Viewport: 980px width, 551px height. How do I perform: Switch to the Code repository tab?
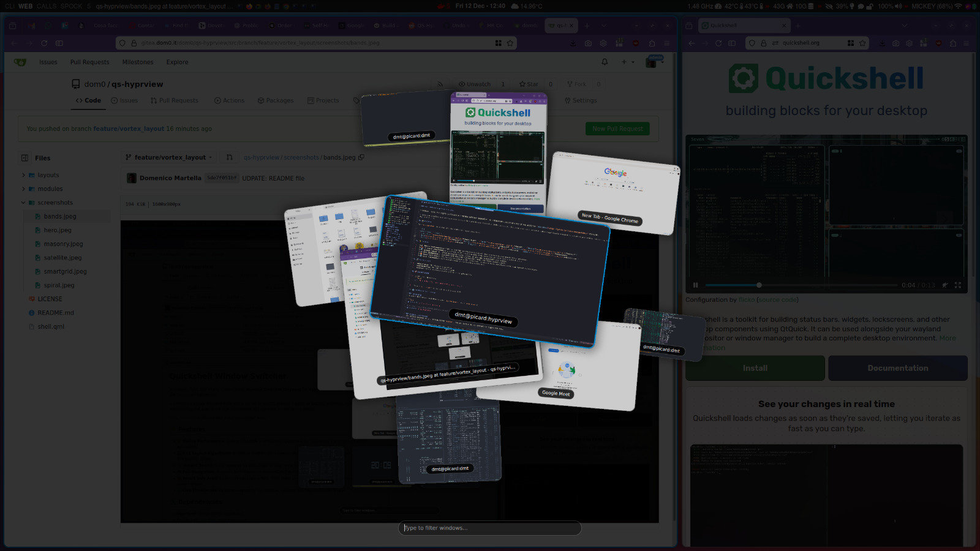pos(88,100)
